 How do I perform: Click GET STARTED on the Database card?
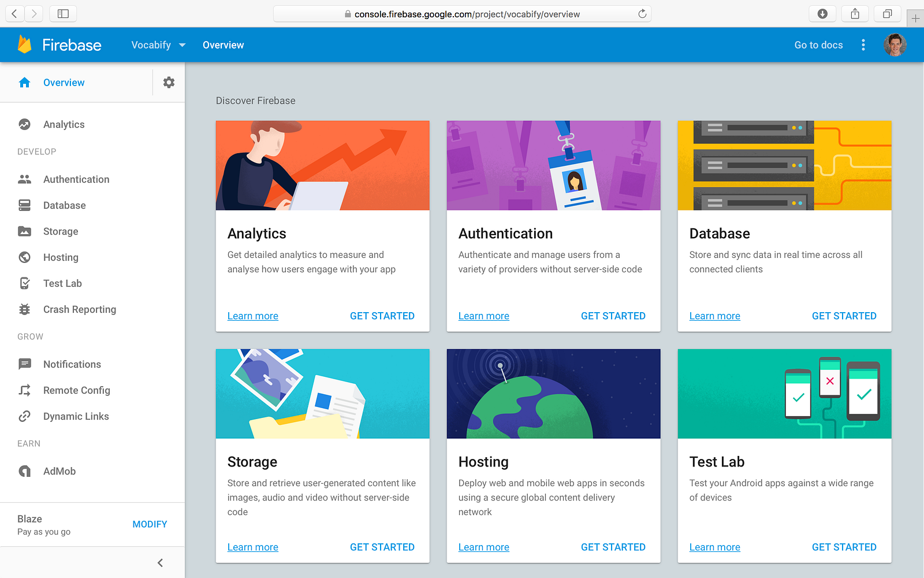(844, 316)
